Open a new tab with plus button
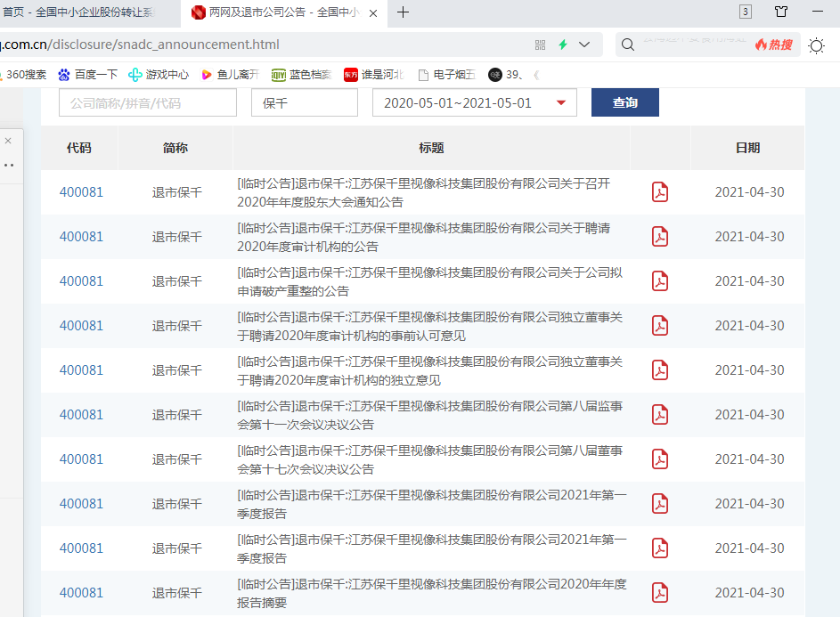 (x=403, y=12)
